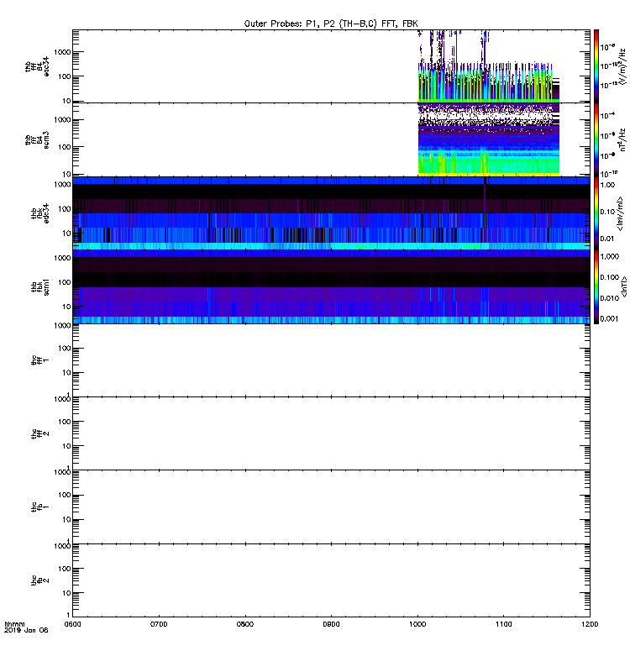Click the "nT²/Hz" color bar unit label

pyautogui.click(x=622, y=139)
